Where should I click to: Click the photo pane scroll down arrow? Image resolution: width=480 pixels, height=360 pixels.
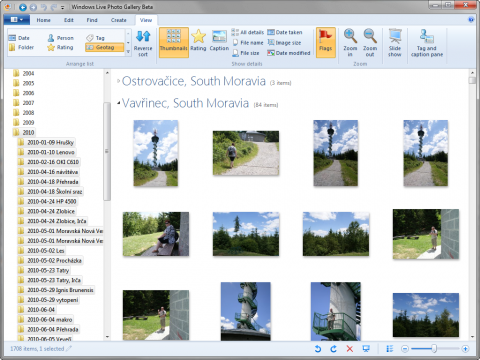(x=472, y=337)
